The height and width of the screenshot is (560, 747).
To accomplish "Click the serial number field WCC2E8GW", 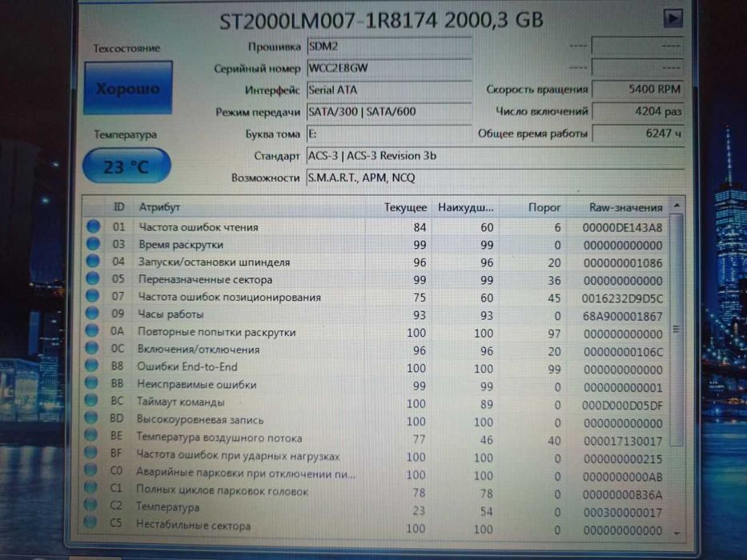I will [x=389, y=68].
